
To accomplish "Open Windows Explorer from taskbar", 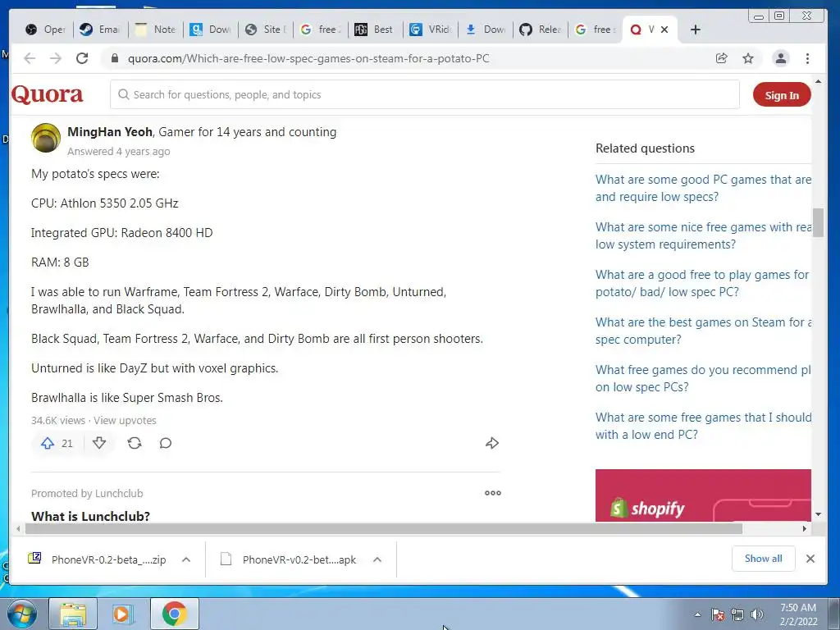I will (x=73, y=614).
